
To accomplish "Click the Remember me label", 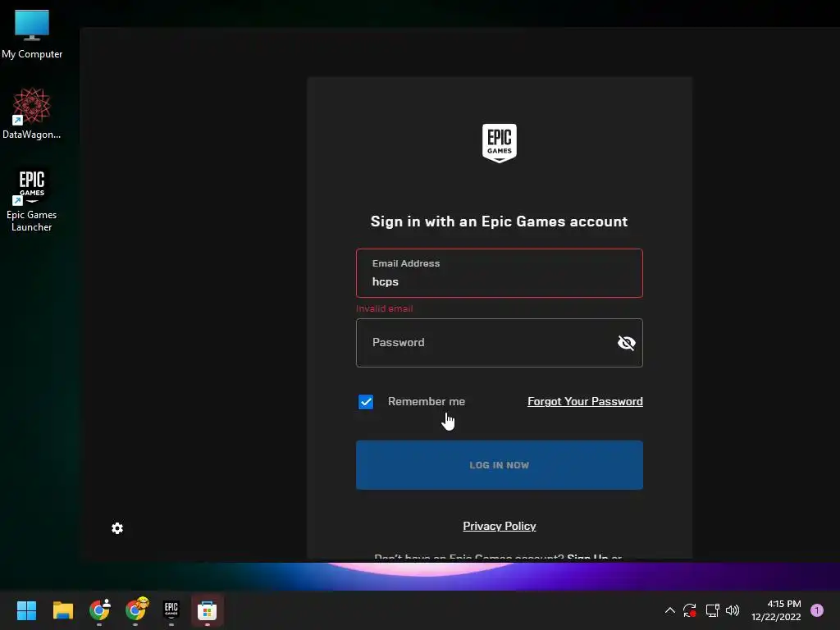I will (x=427, y=401).
